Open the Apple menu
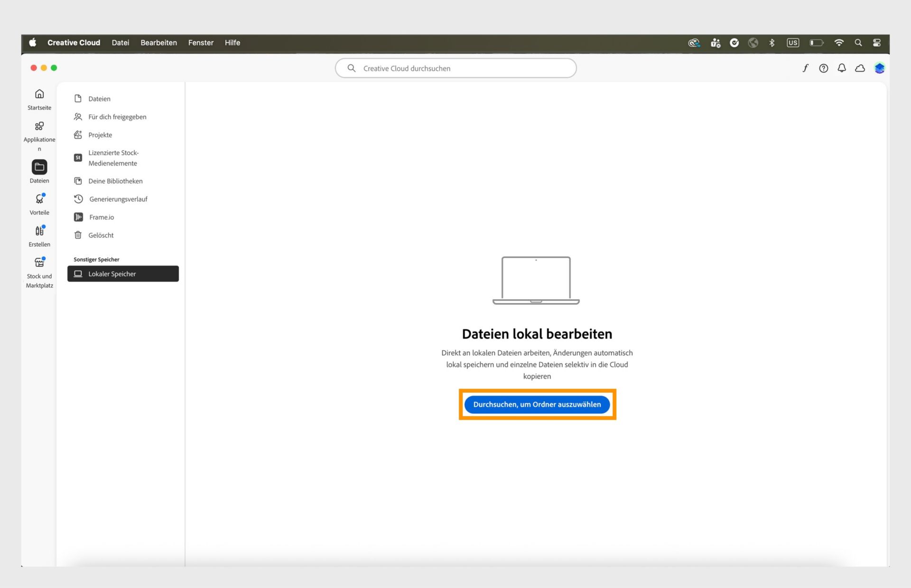Image resolution: width=911 pixels, height=588 pixels. (33, 43)
